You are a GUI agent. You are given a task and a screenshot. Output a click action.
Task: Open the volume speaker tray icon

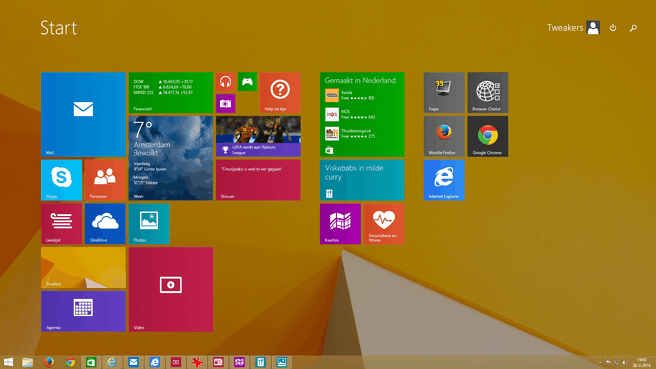(x=624, y=363)
